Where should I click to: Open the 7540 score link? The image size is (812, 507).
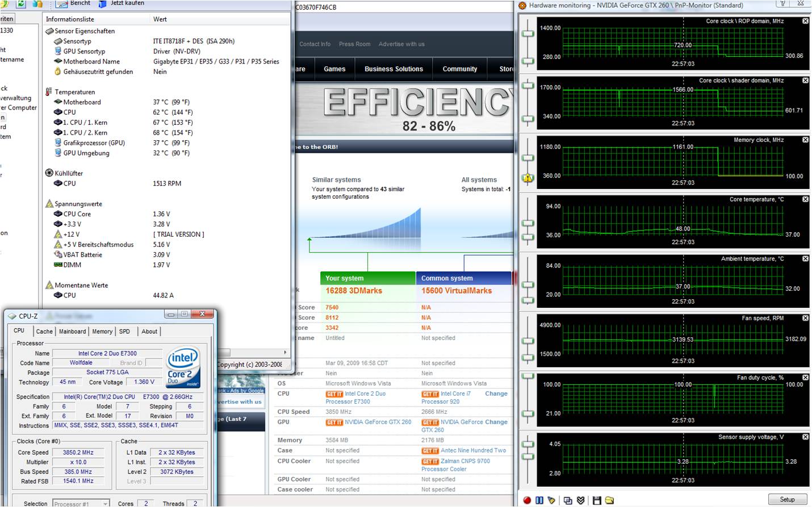[x=332, y=307]
